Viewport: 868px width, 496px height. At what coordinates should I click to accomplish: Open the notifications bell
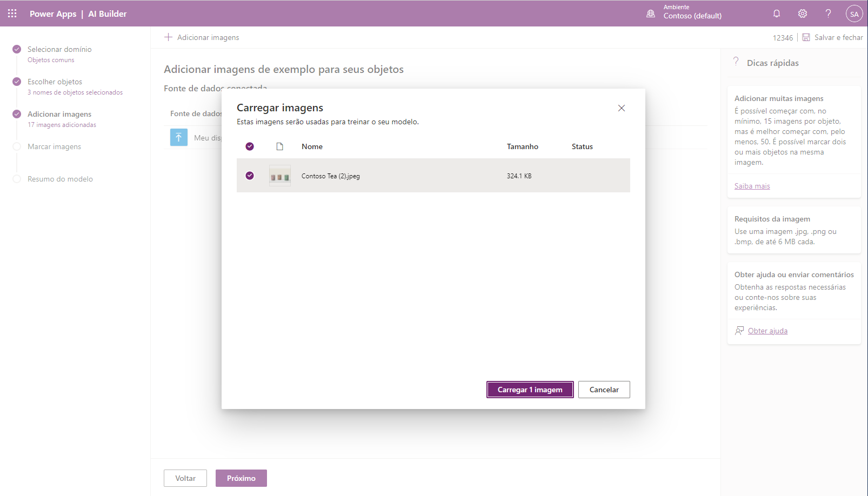776,14
